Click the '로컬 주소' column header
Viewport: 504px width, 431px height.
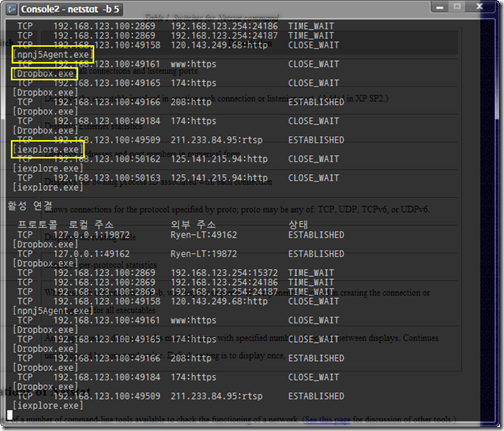pyautogui.click(x=91, y=224)
